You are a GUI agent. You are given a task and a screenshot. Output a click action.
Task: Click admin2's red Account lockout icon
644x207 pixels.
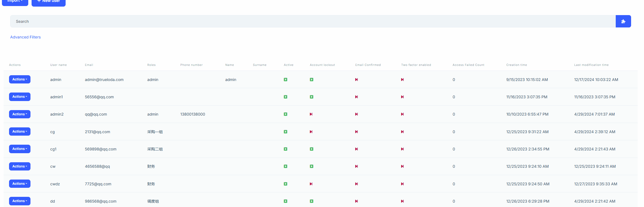click(311, 114)
